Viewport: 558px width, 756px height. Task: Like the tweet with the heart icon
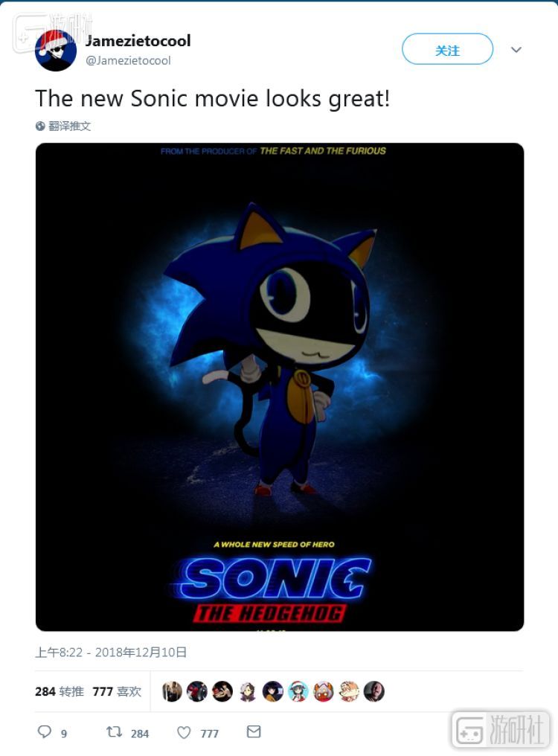(x=184, y=733)
